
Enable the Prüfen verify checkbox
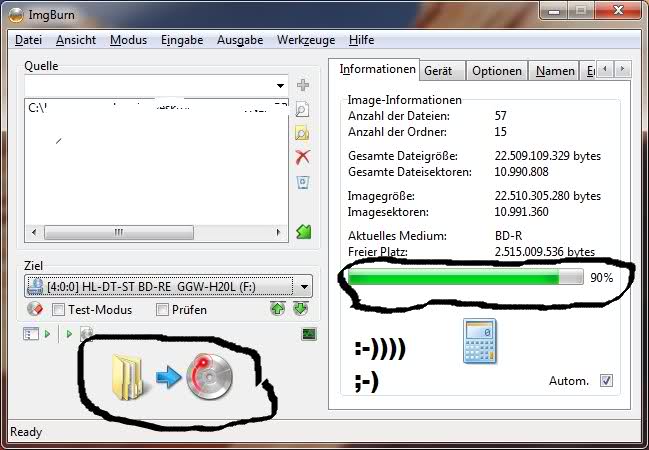pyautogui.click(x=162, y=310)
